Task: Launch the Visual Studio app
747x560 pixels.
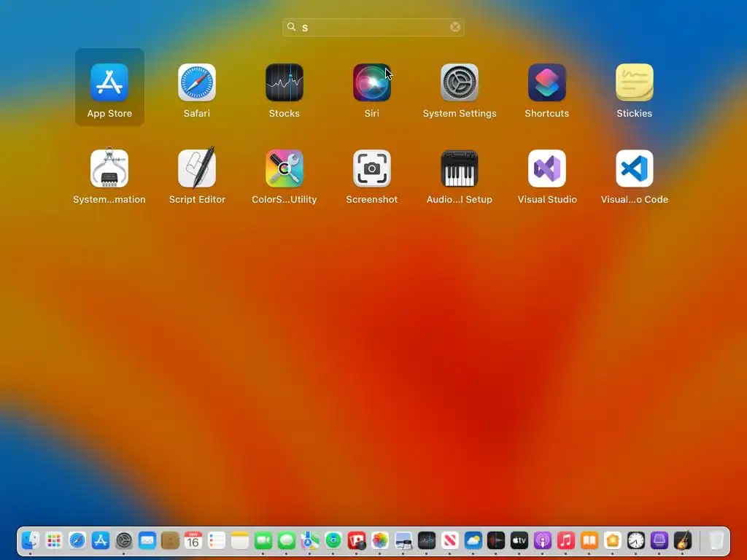Action: [x=547, y=168]
